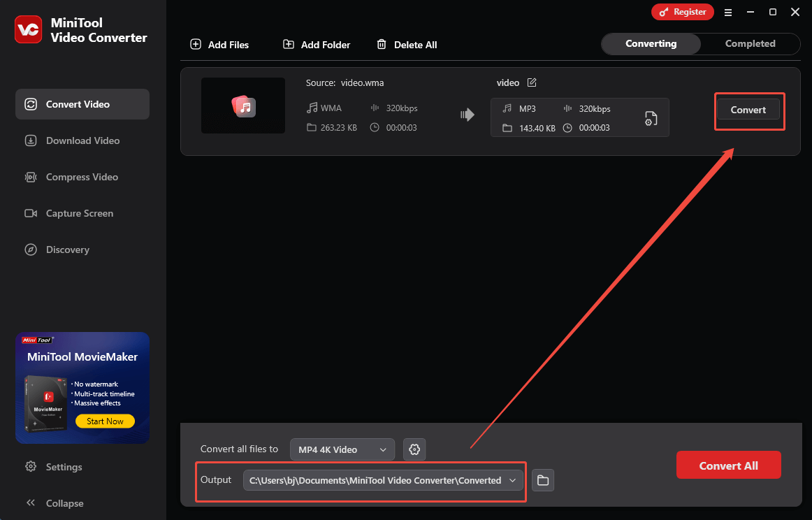Click the Add Folder button
The width and height of the screenshot is (812, 520).
tap(317, 45)
